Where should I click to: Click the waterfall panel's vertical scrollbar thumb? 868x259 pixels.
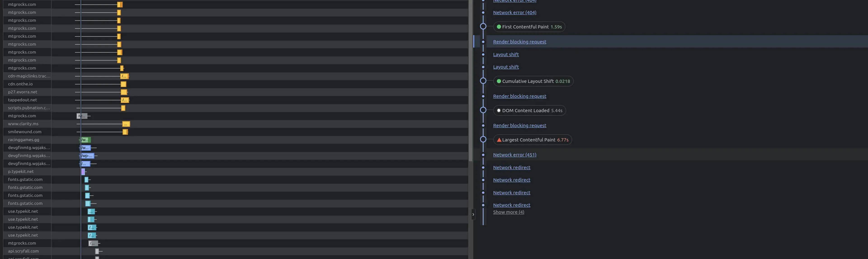click(470, 80)
